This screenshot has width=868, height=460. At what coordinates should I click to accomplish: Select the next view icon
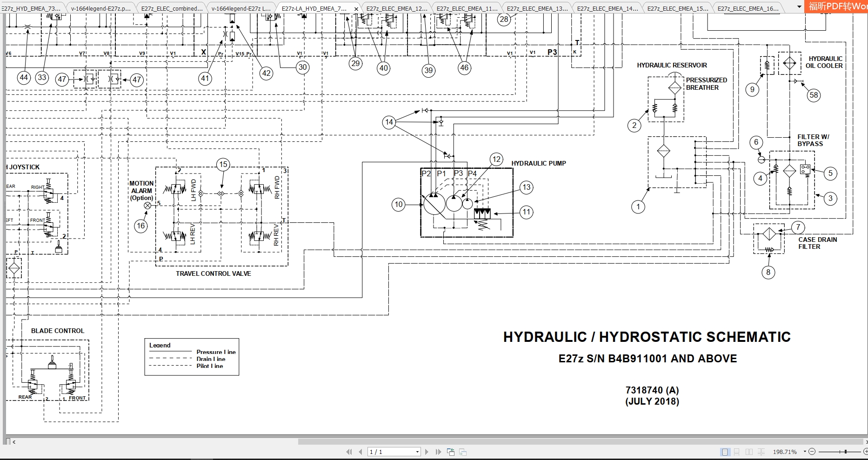pyautogui.click(x=463, y=452)
